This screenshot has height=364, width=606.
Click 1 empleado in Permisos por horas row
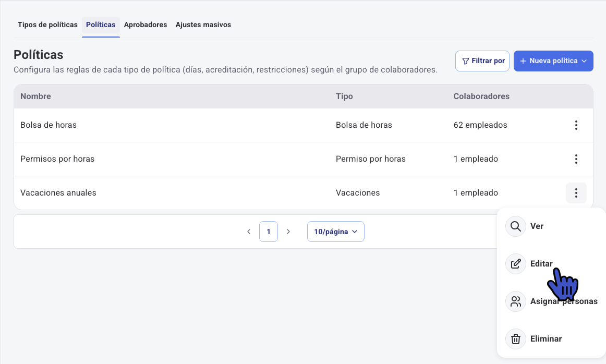point(476,159)
